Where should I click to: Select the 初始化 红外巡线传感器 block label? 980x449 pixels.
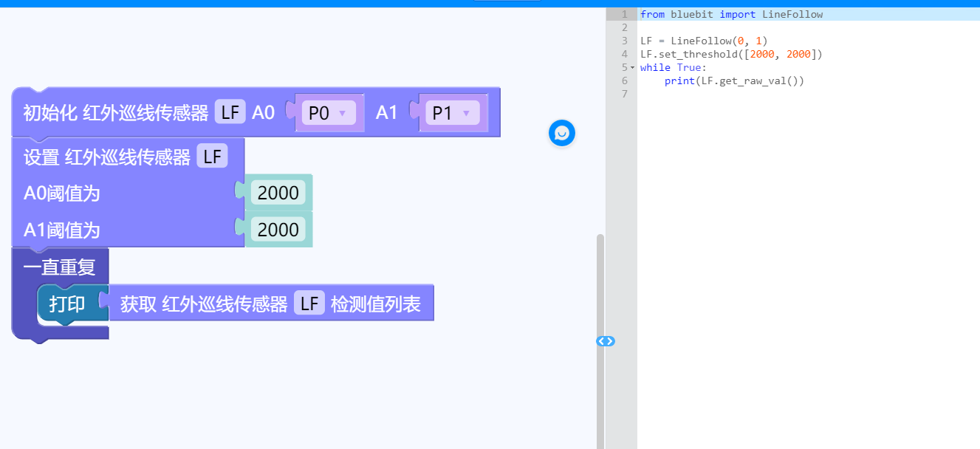tap(117, 113)
